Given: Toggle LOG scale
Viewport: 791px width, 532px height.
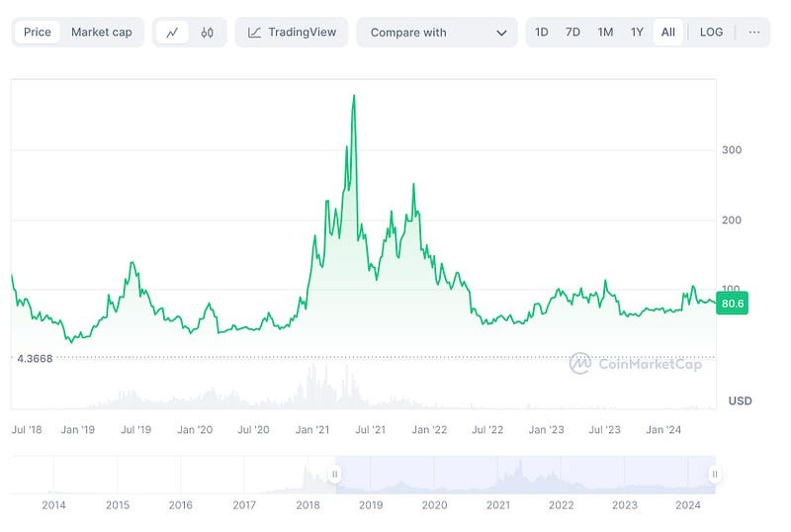Looking at the screenshot, I should click(711, 33).
